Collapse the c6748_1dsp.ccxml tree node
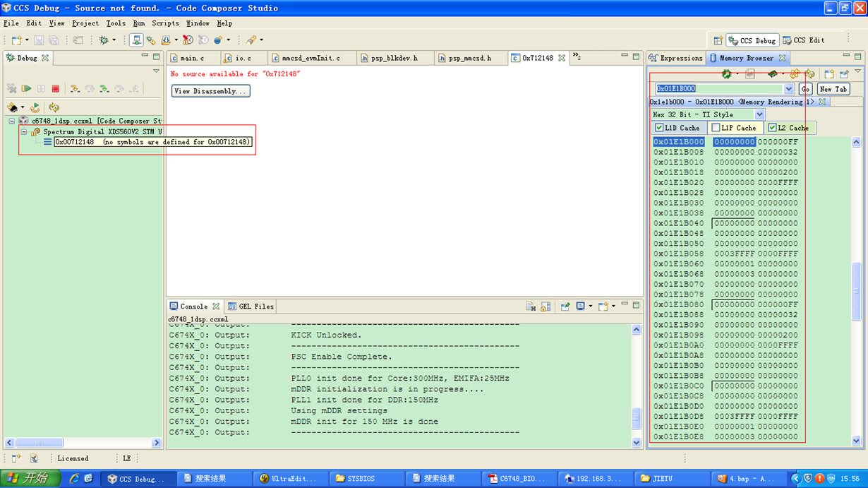Image resolution: width=868 pixels, height=488 pixels. click(x=13, y=121)
